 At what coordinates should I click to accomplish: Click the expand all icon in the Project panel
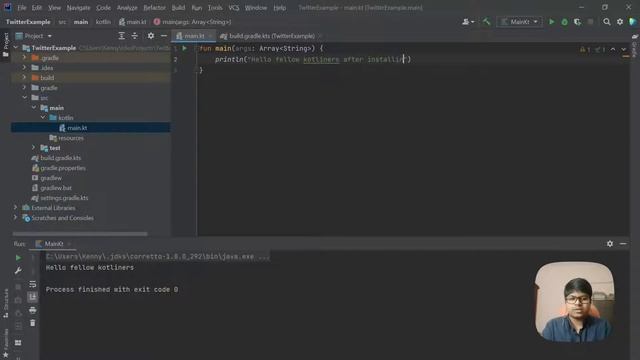point(122,36)
